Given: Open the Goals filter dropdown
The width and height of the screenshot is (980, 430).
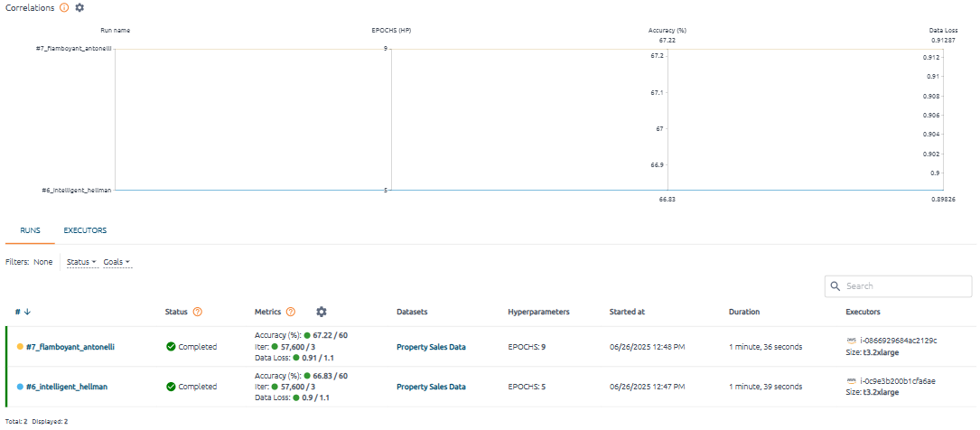Looking at the screenshot, I should (117, 262).
